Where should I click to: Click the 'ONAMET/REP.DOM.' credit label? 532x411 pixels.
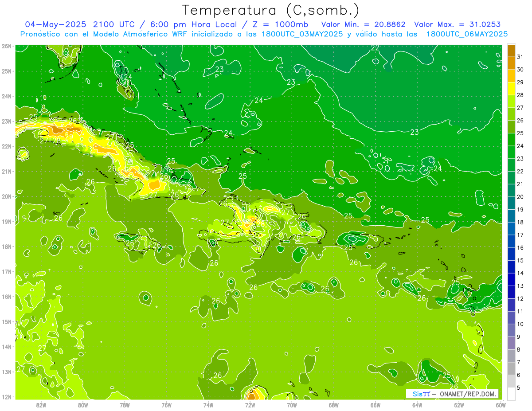click(467, 394)
